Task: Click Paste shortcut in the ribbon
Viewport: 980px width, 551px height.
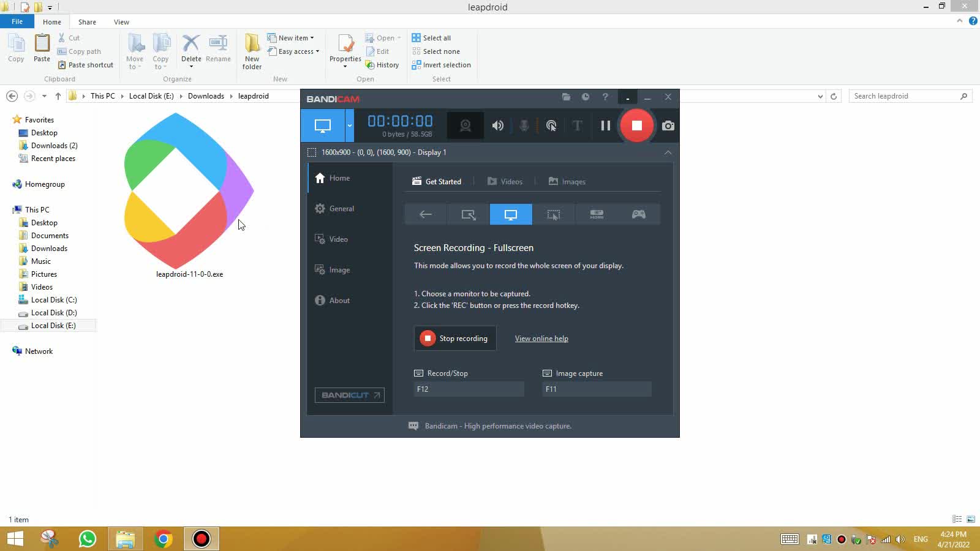Action: [x=86, y=65]
